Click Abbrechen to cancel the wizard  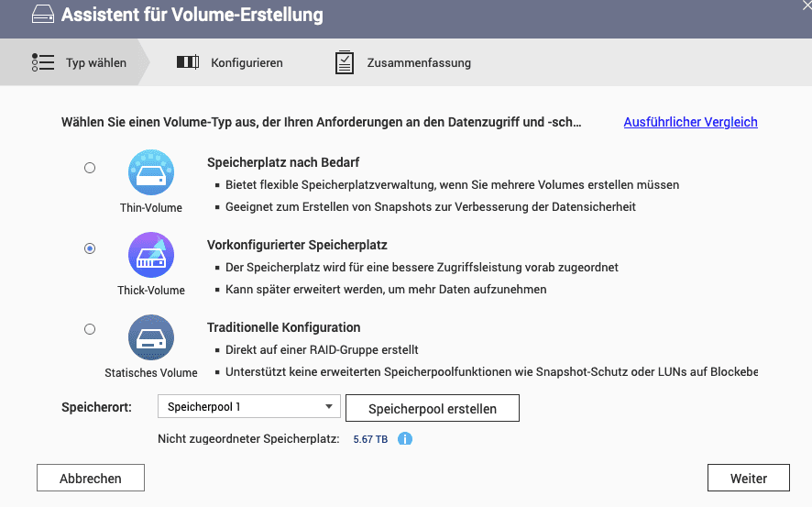click(91, 478)
